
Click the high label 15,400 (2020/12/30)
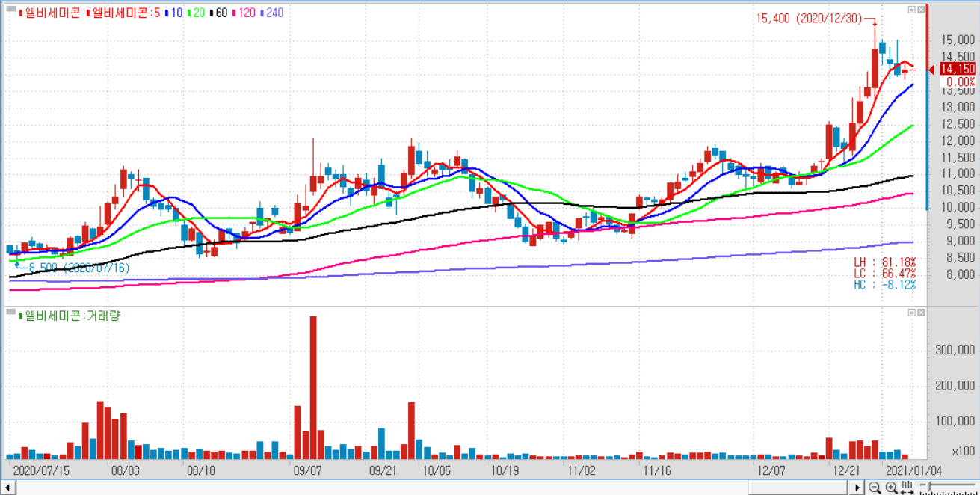click(x=810, y=18)
